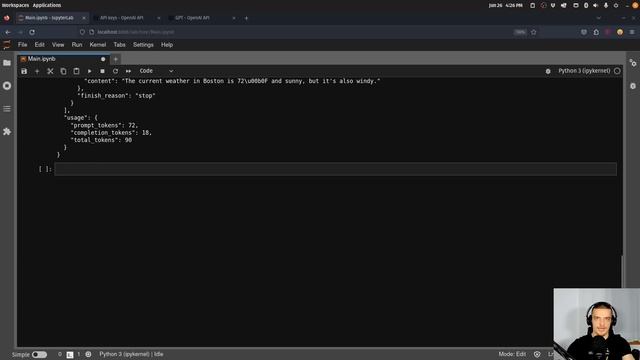
Task: Open the File menu
Action: click(x=22, y=45)
